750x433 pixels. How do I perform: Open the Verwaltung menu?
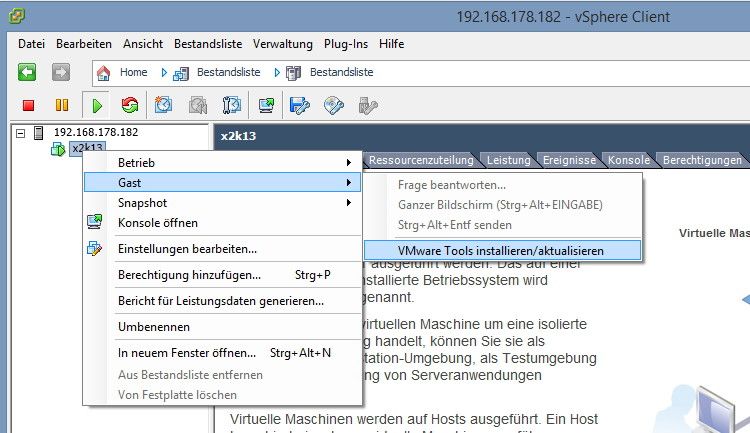coord(283,44)
